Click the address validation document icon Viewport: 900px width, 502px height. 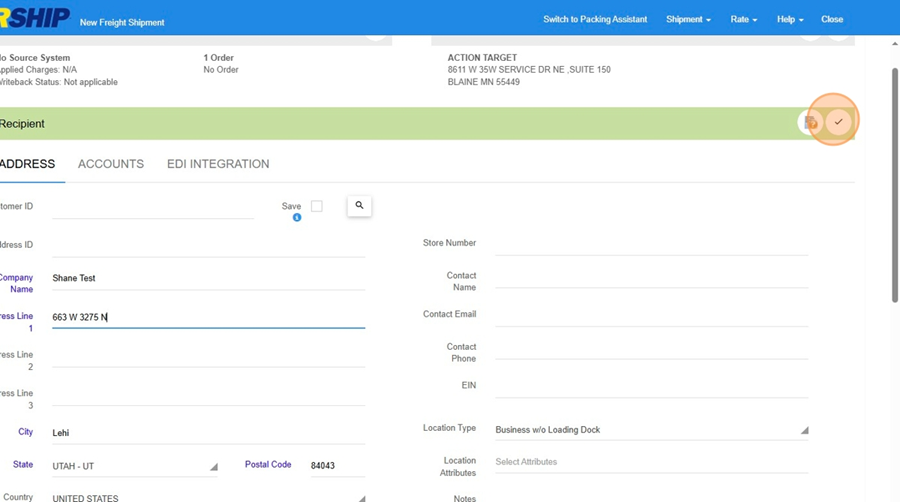811,122
